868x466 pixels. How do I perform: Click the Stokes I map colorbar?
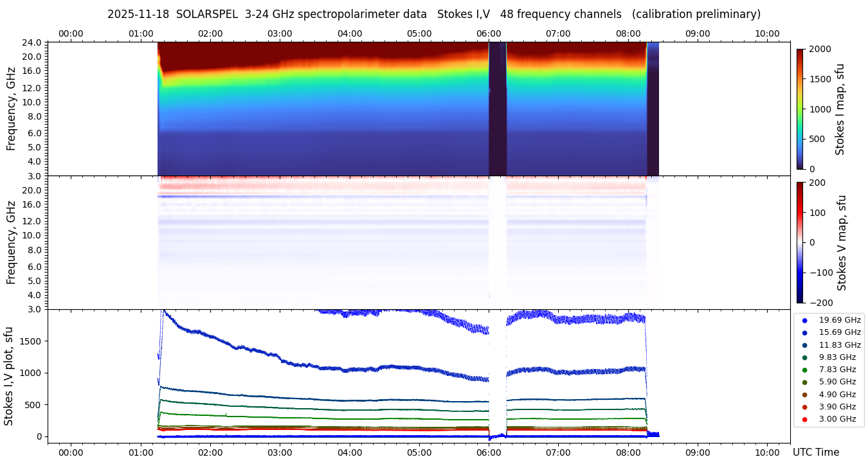click(x=800, y=109)
